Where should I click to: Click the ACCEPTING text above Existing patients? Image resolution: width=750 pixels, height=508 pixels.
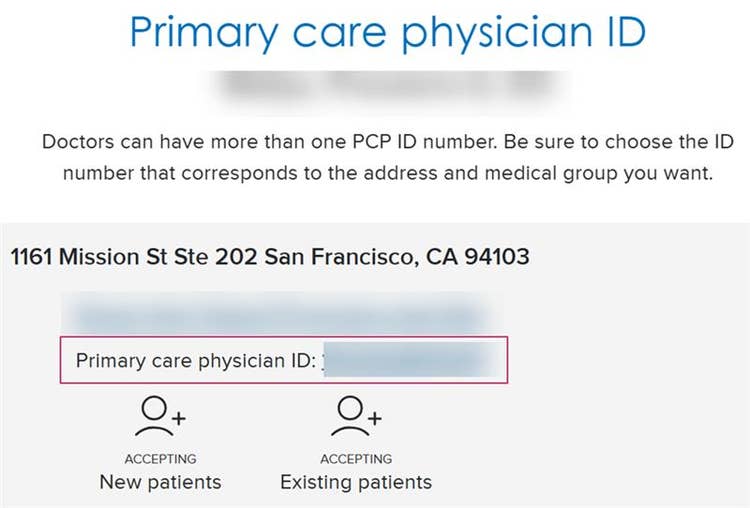tap(356, 459)
